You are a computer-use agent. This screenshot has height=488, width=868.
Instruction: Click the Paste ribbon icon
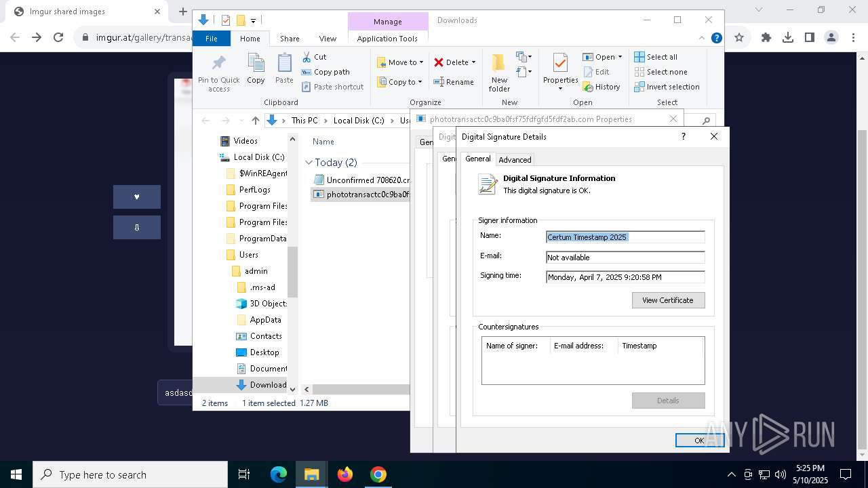tap(284, 63)
